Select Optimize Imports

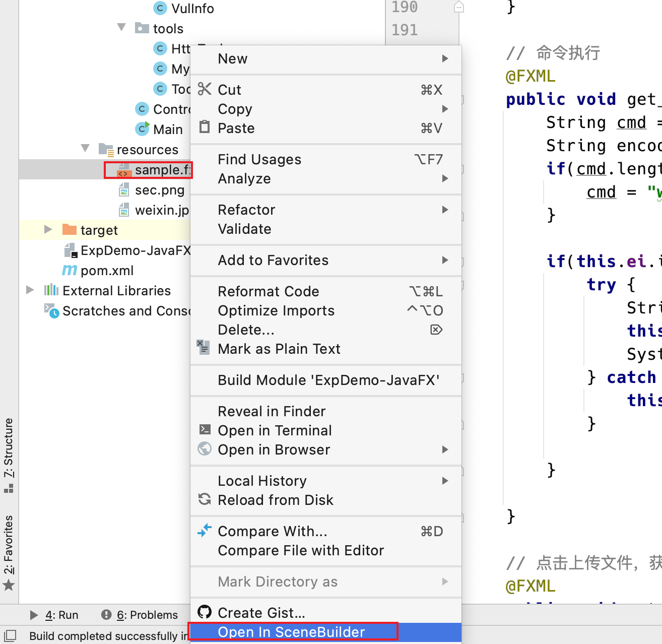326,310
